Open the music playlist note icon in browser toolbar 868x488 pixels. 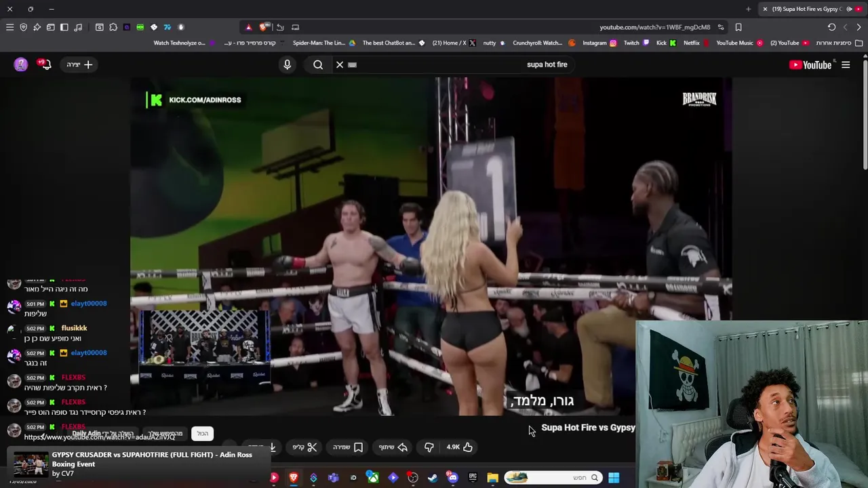pos(78,27)
